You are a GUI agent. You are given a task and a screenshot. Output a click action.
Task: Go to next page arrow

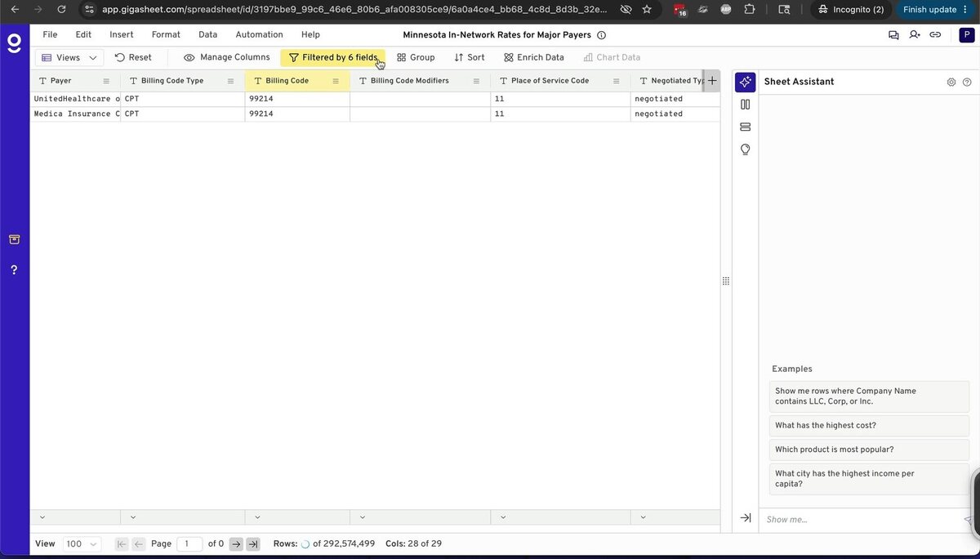pos(236,543)
